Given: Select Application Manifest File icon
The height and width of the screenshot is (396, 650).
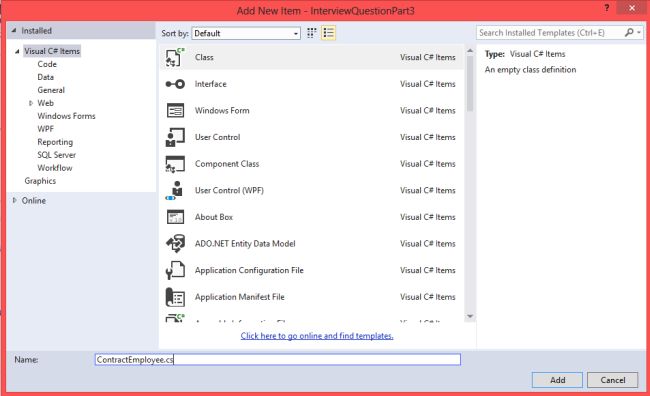Looking at the screenshot, I should tap(175, 297).
